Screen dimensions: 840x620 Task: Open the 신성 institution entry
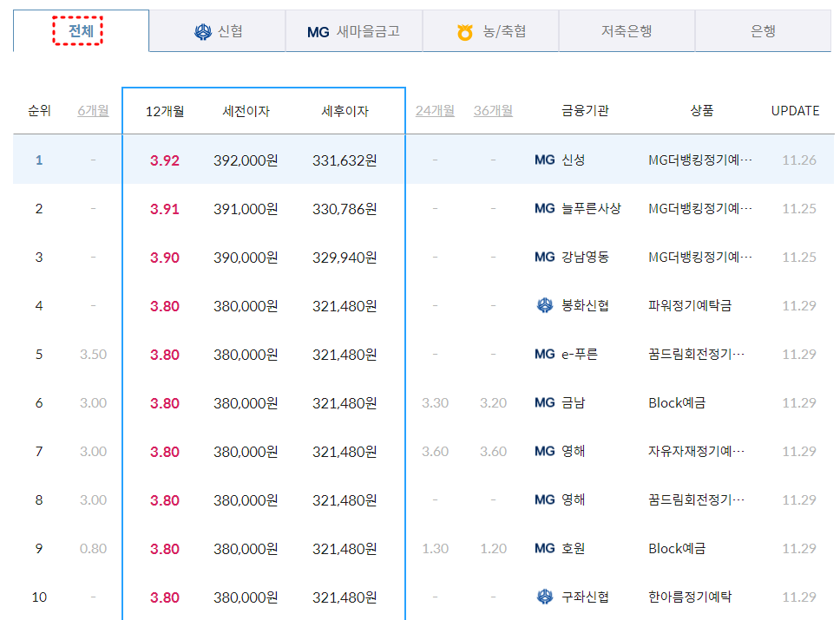point(574,160)
